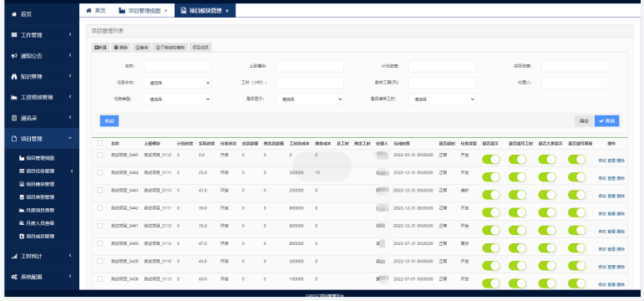644x301 pixels.
Task: Click the chart icon on the 项目管理视图 tab
Action: pyautogui.click(x=122, y=11)
